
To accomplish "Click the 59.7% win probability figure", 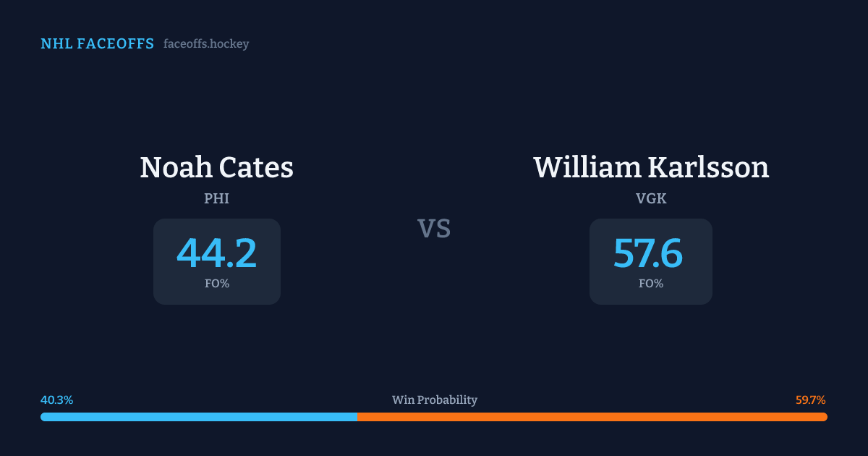I will [x=810, y=400].
